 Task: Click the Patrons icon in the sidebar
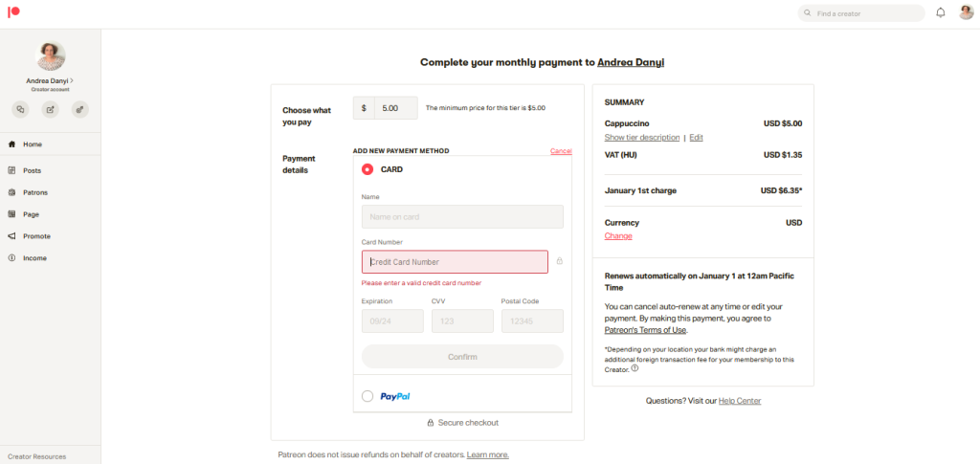coord(11,192)
